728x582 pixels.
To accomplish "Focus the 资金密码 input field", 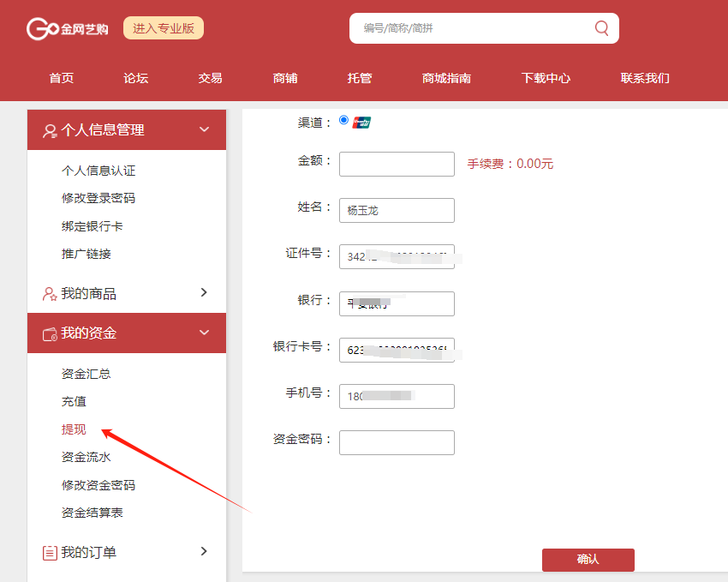I will (x=397, y=442).
